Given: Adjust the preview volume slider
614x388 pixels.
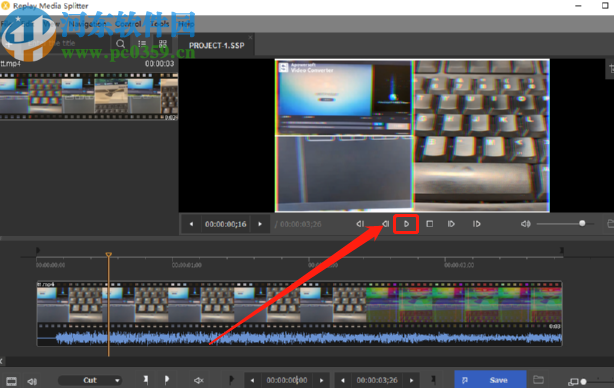Looking at the screenshot, I should pyautogui.click(x=565, y=224).
